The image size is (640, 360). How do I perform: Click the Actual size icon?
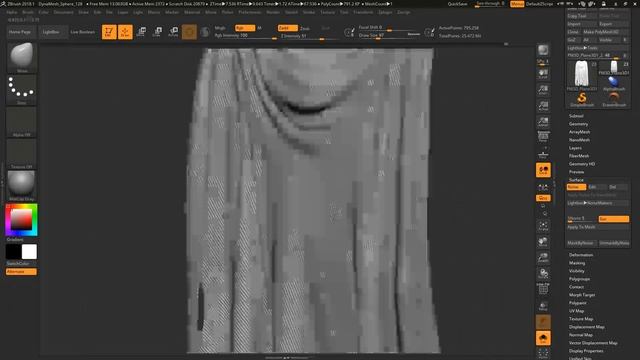pyautogui.click(x=543, y=105)
